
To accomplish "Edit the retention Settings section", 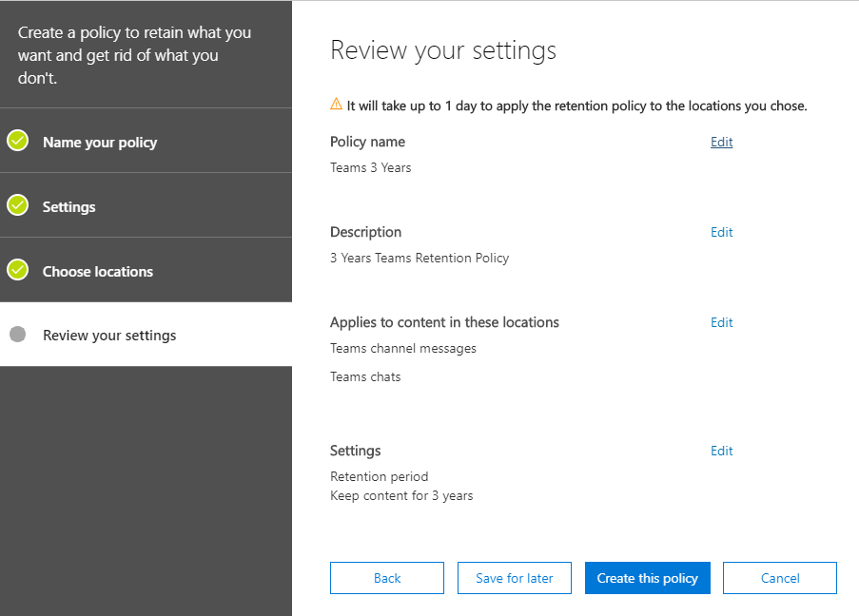I will coord(721,451).
